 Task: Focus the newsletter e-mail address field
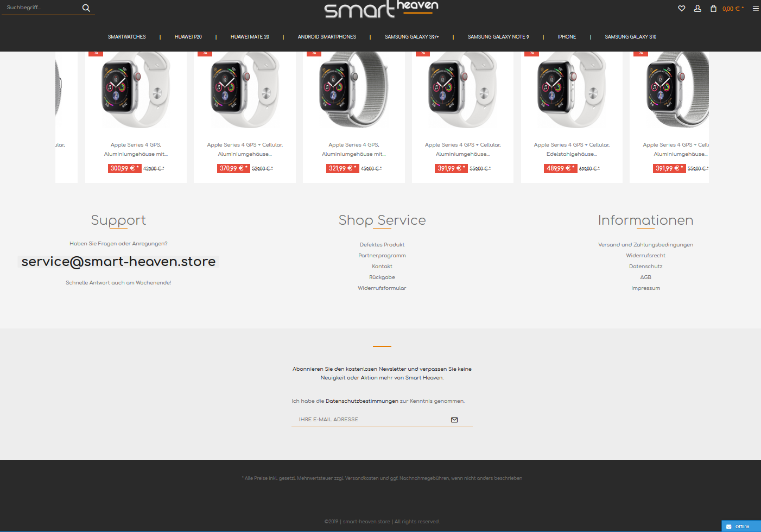pos(372,420)
